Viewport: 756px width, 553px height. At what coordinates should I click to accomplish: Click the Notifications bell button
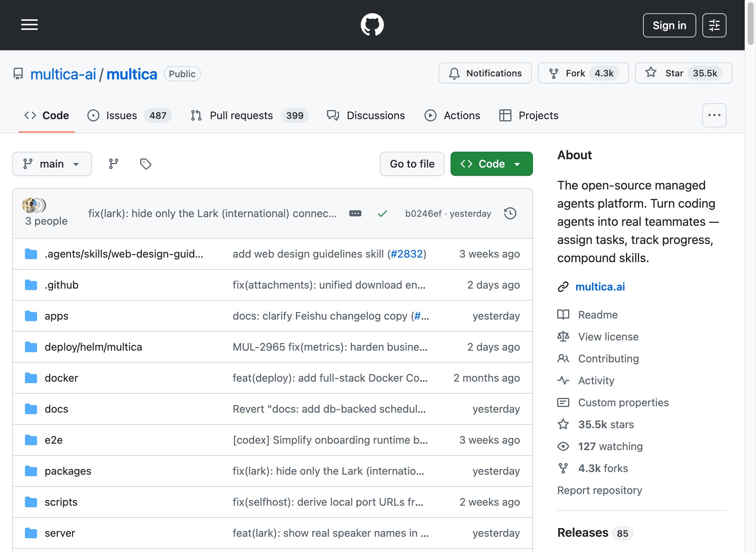coord(485,73)
